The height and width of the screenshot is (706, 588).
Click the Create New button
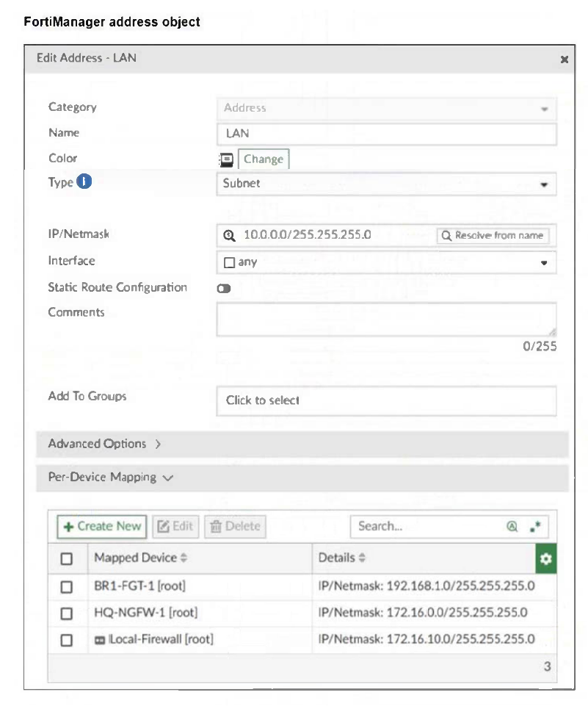point(102,526)
